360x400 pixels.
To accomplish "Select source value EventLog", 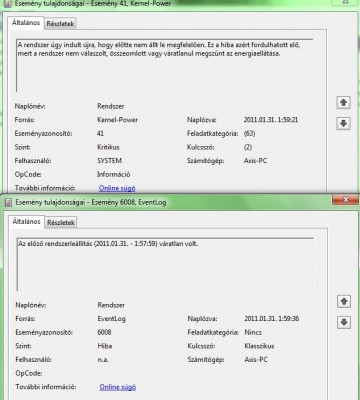I will (x=112, y=319).
